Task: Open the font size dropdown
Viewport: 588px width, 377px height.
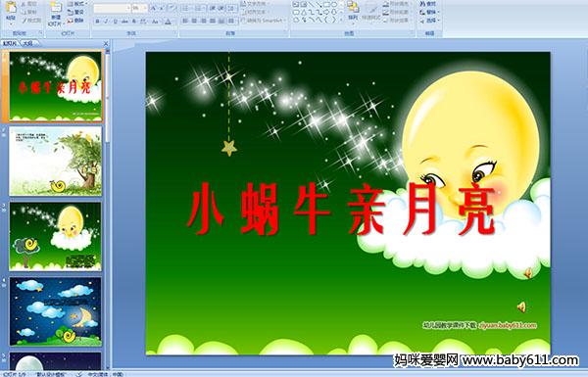Action: pyautogui.click(x=139, y=8)
